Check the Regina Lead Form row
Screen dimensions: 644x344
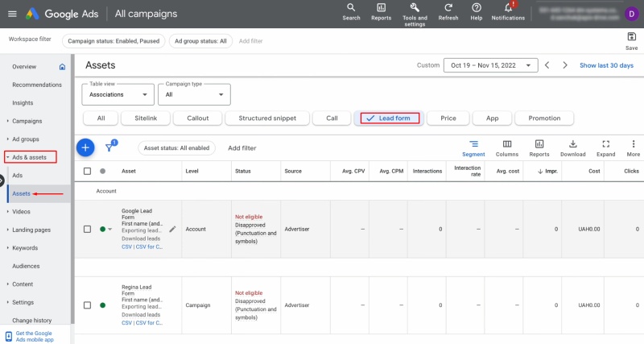(88, 305)
